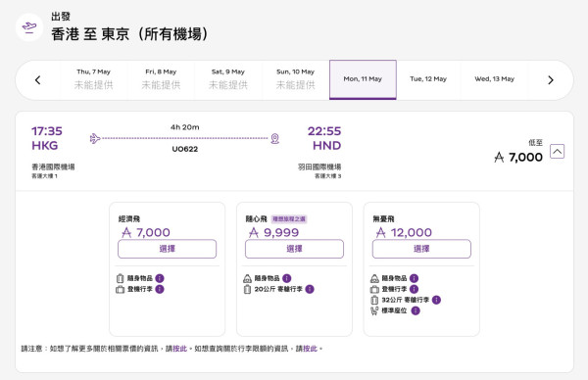Select Sun, 10 May date tab
Image resolution: width=588 pixels, height=380 pixels.
(296, 79)
